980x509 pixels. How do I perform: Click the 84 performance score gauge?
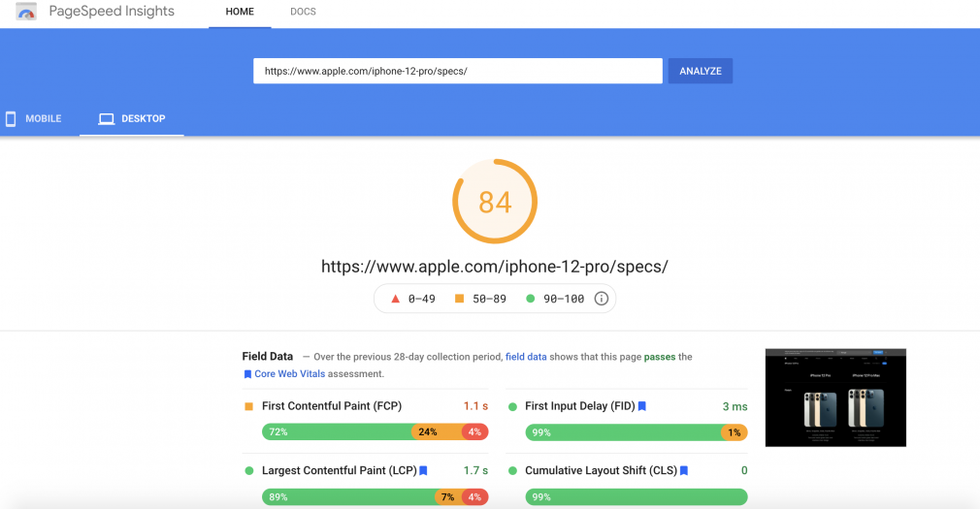[495, 202]
